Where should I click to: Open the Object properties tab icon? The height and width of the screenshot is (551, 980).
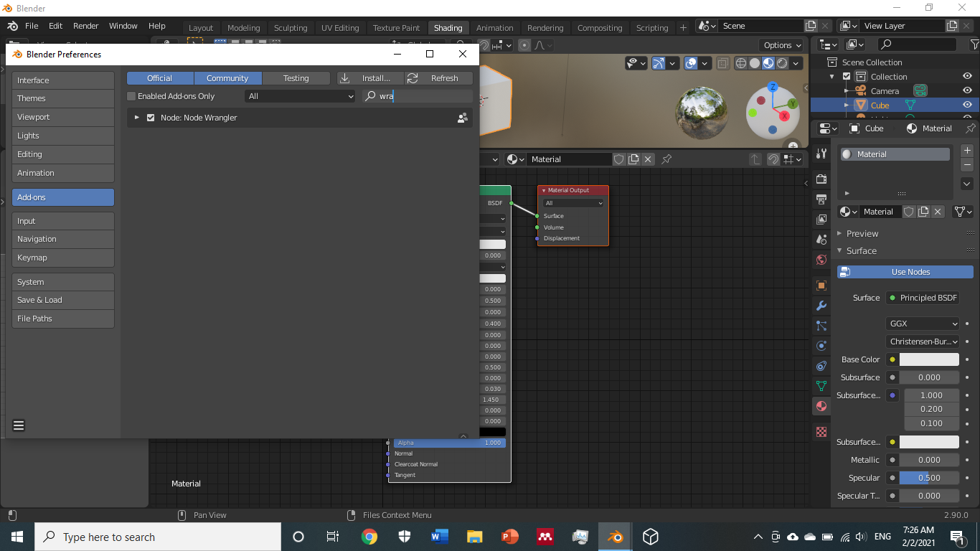point(821,285)
